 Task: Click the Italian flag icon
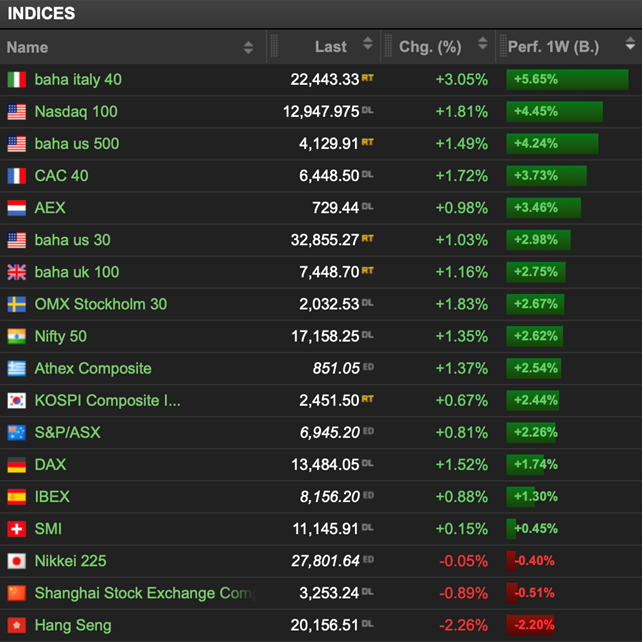pos(16,80)
